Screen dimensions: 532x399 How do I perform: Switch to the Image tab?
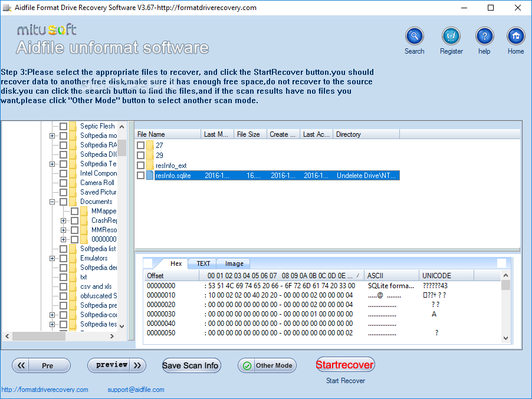pos(234,263)
